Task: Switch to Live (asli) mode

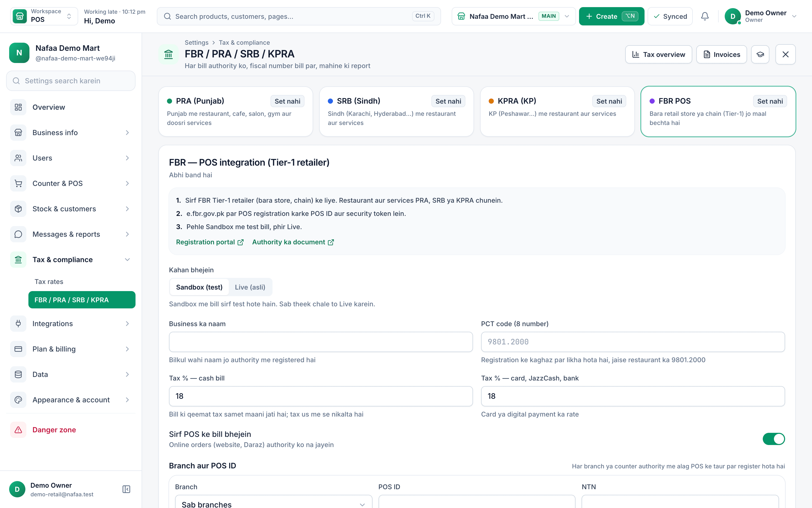Action: pos(250,287)
